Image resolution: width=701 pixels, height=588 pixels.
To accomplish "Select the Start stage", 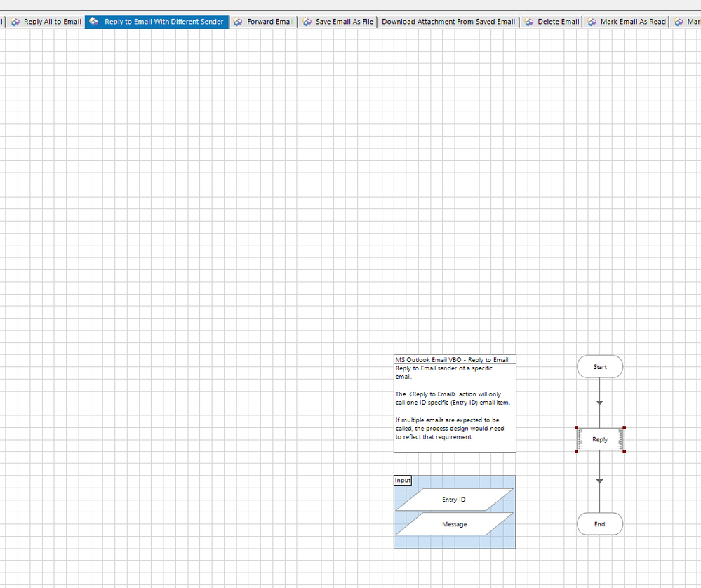I will pos(600,367).
